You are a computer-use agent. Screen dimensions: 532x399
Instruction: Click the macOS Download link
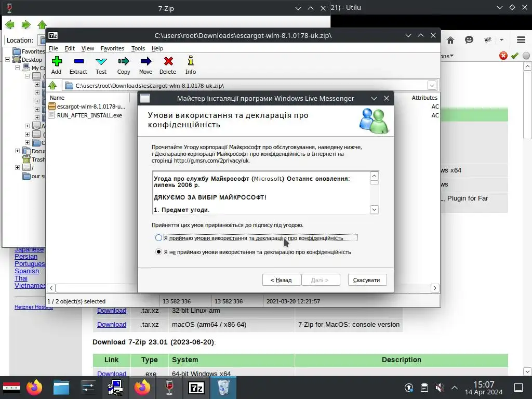pos(112,325)
